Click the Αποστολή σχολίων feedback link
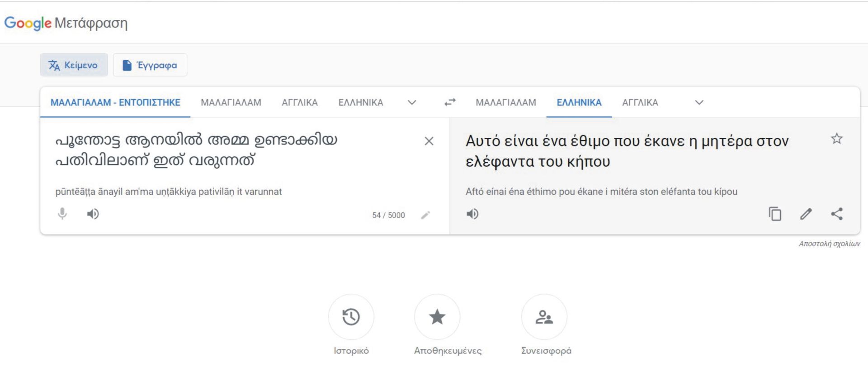Image resolution: width=868 pixels, height=381 pixels. pyautogui.click(x=829, y=244)
